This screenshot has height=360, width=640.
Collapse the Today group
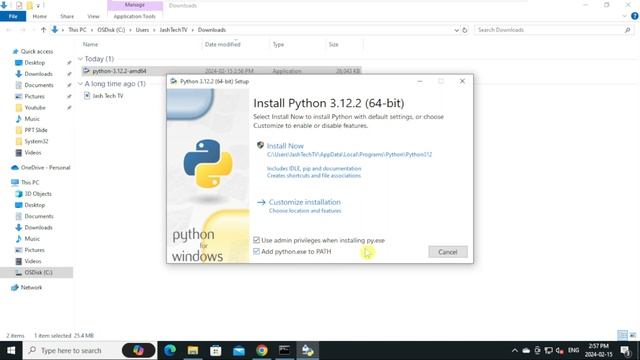pos(80,59)
